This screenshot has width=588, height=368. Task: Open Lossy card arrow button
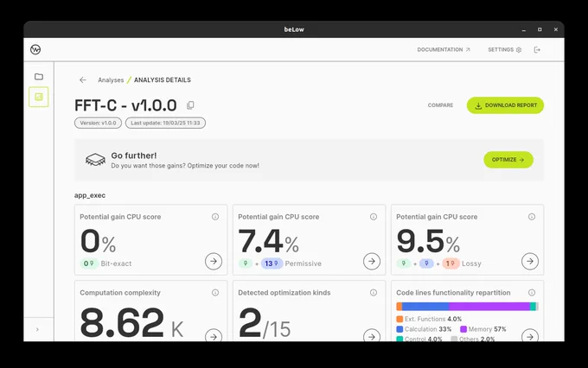530,261
